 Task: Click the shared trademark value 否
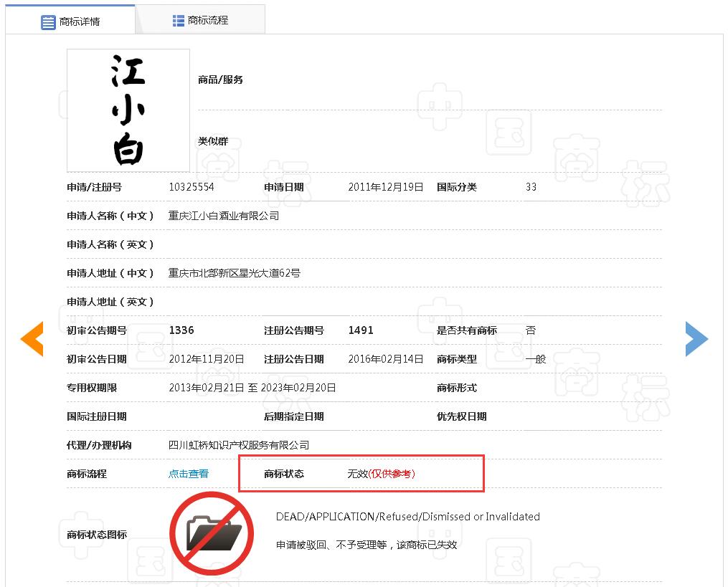531,330
